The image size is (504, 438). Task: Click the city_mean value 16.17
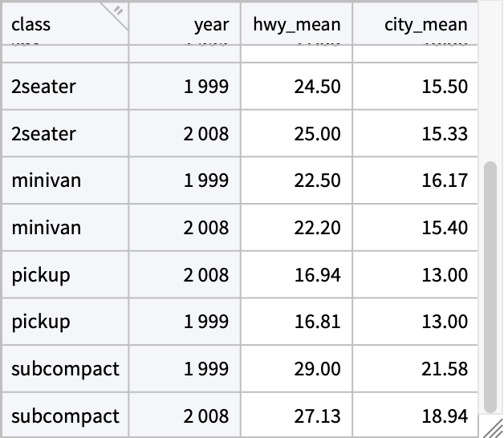point(444,180)
